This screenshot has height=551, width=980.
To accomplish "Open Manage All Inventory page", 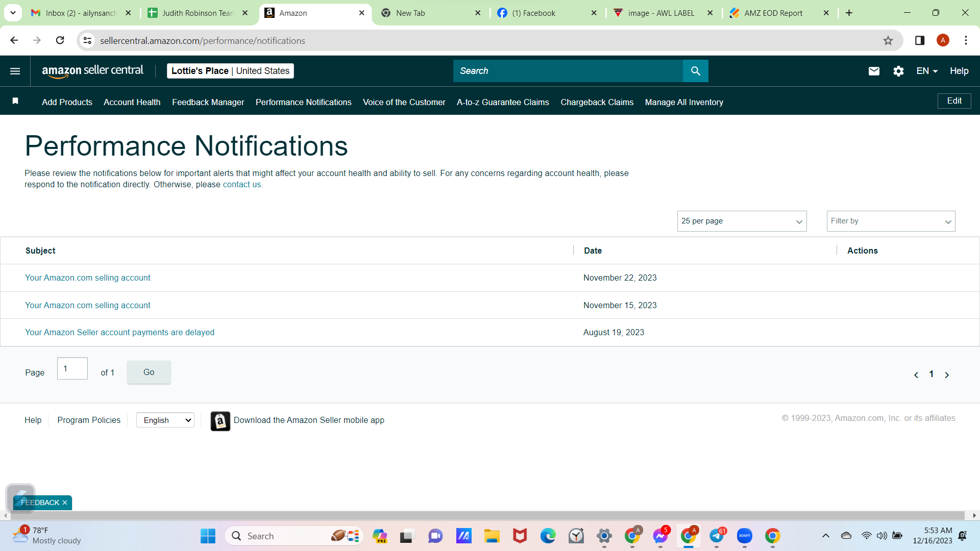I will tap(684, 102).
